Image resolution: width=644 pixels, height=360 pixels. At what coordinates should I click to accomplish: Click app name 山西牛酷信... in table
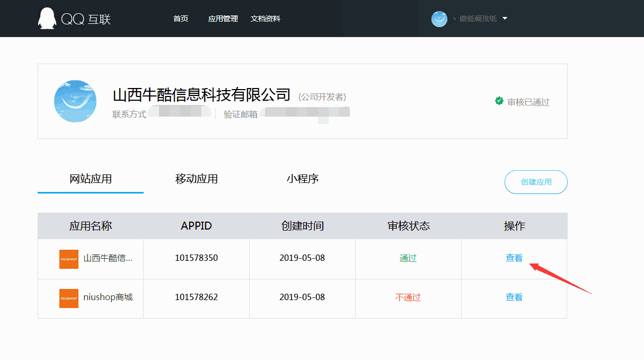coord(108,258)
